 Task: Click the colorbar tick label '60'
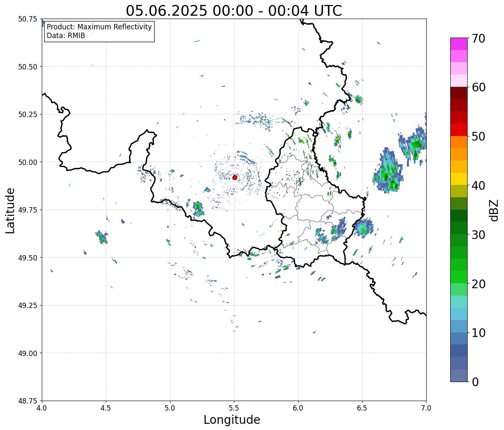click(478, 87)
